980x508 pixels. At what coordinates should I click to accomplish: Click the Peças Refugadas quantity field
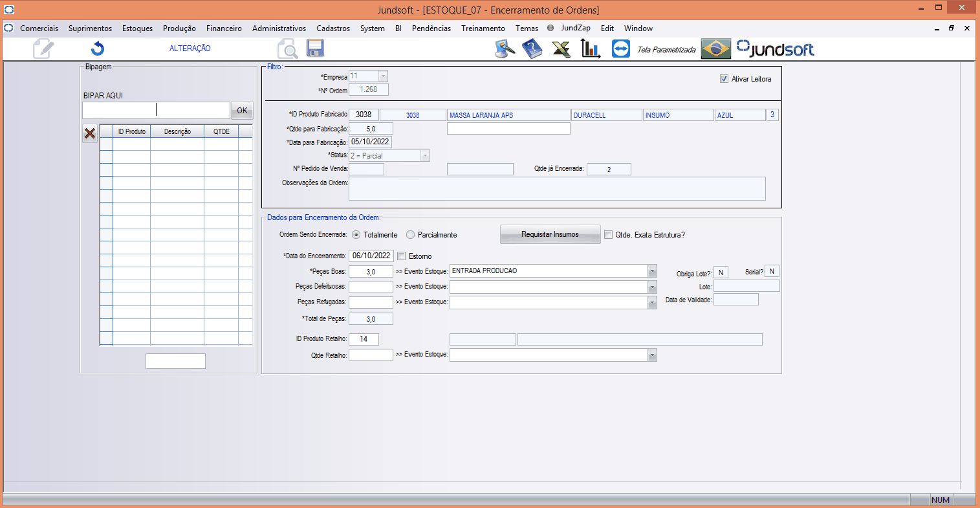tap(371, 302)
